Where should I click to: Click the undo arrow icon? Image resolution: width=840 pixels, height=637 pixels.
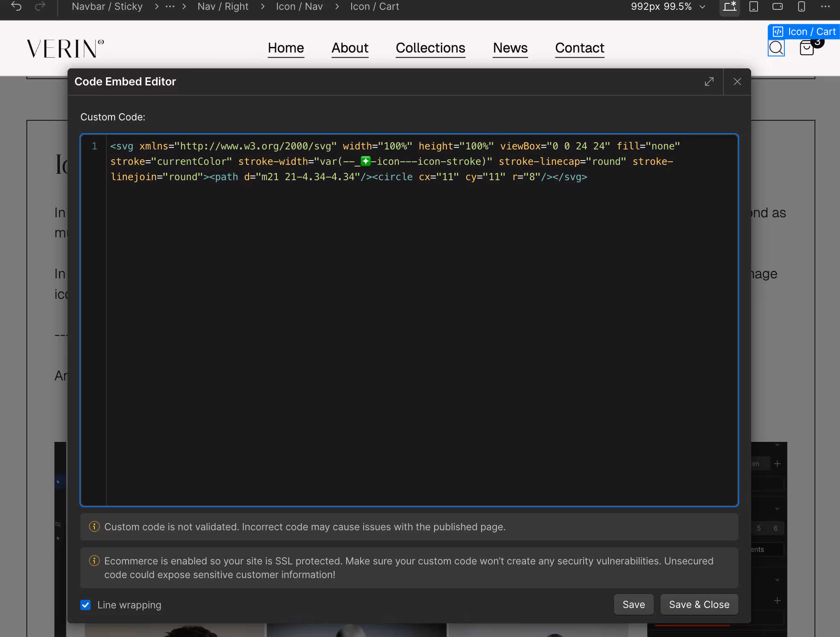tap(16, 6)
